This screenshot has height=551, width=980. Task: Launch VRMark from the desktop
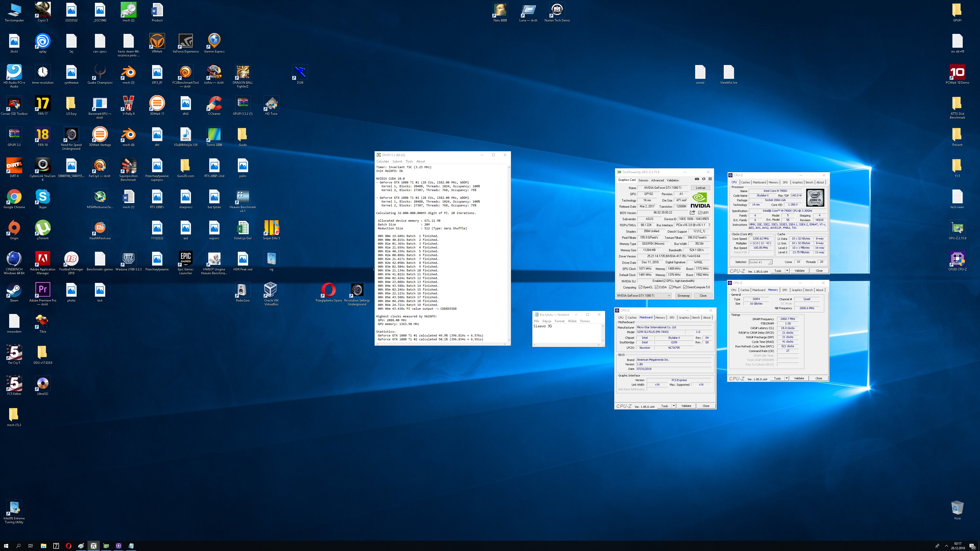(157, 43)
